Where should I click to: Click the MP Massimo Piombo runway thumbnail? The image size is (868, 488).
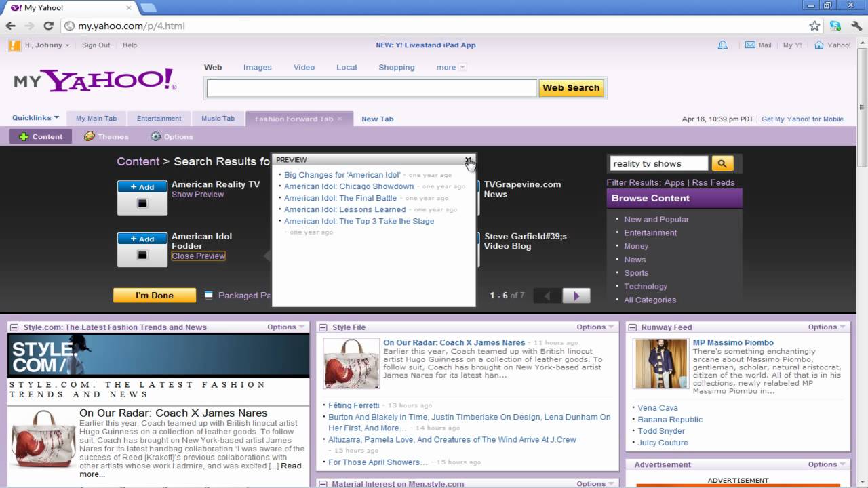pyautogui.click(x=660, y=363)
